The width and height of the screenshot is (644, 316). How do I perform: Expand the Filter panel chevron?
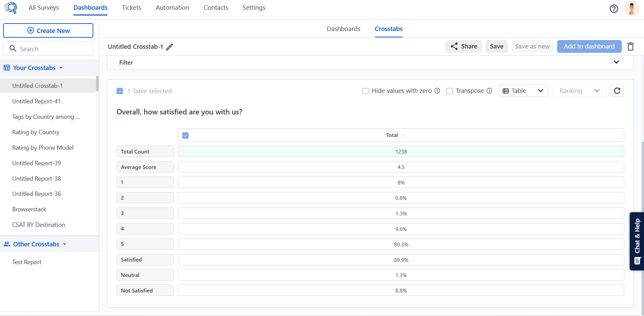[616, 62]
